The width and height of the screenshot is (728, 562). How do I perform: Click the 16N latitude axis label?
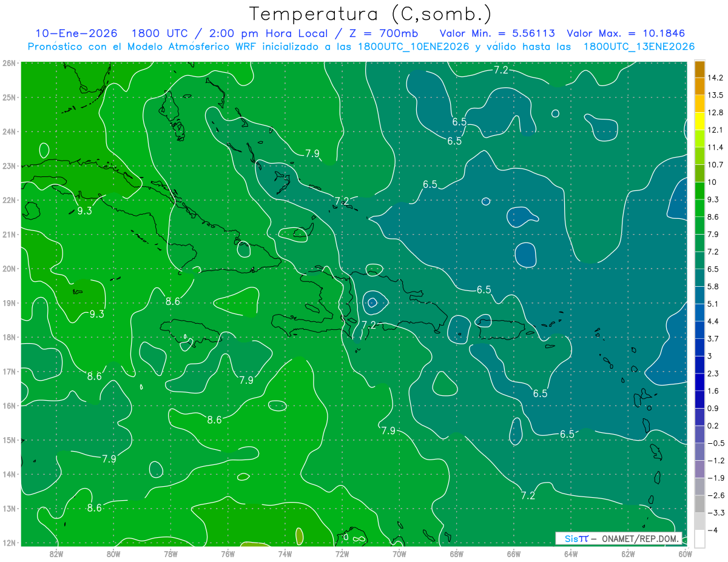tap(8, 406)
